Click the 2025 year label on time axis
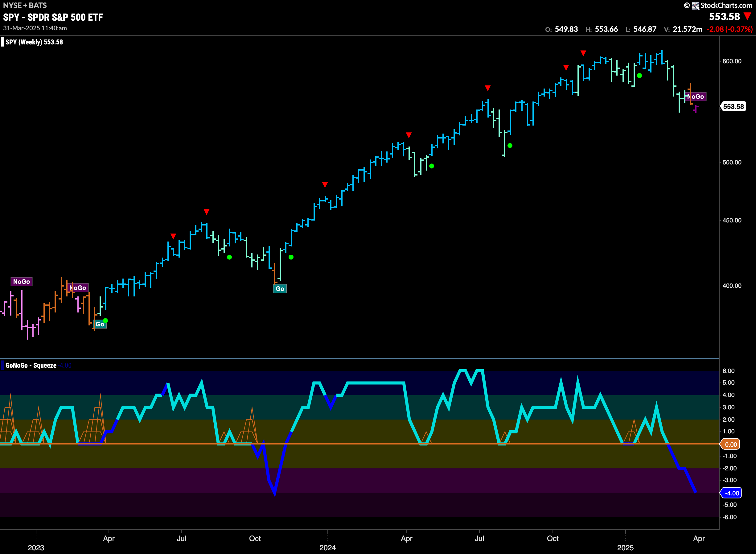This screenshot has height=554, width=756. tap(625, 548)
